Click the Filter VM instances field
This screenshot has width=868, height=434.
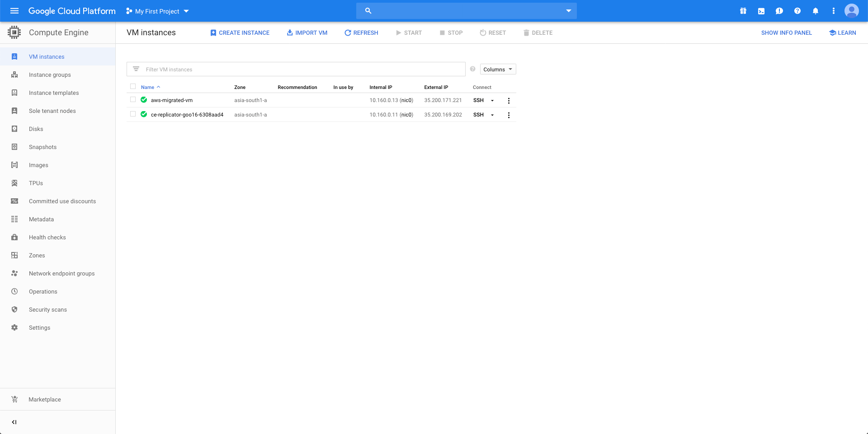296,69
